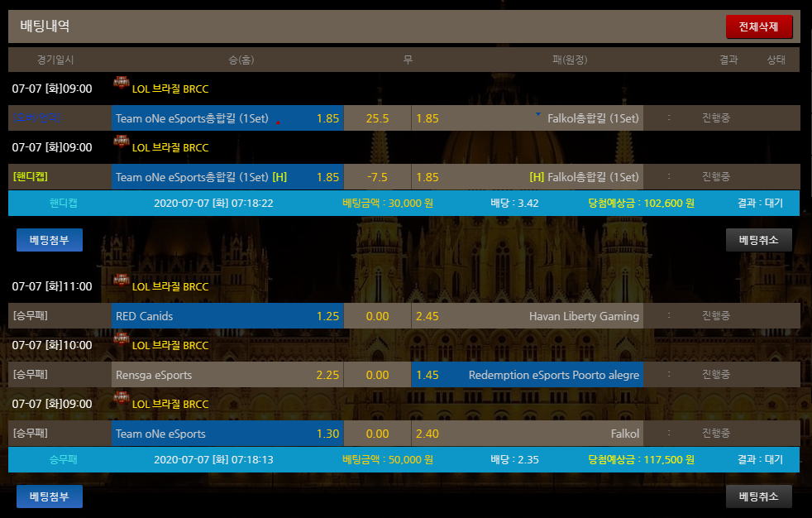Click 베팅취소 under the 30,000 won bet
Image resolution: width=812 pixels, height=518 pixels.
758,240
